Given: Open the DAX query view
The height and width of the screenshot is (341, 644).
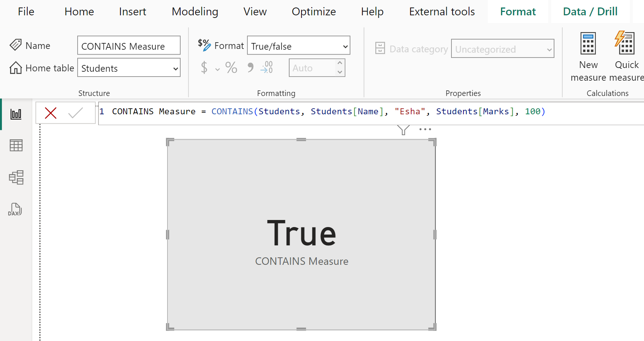Looking at the screenshot, I should [16, 209].
